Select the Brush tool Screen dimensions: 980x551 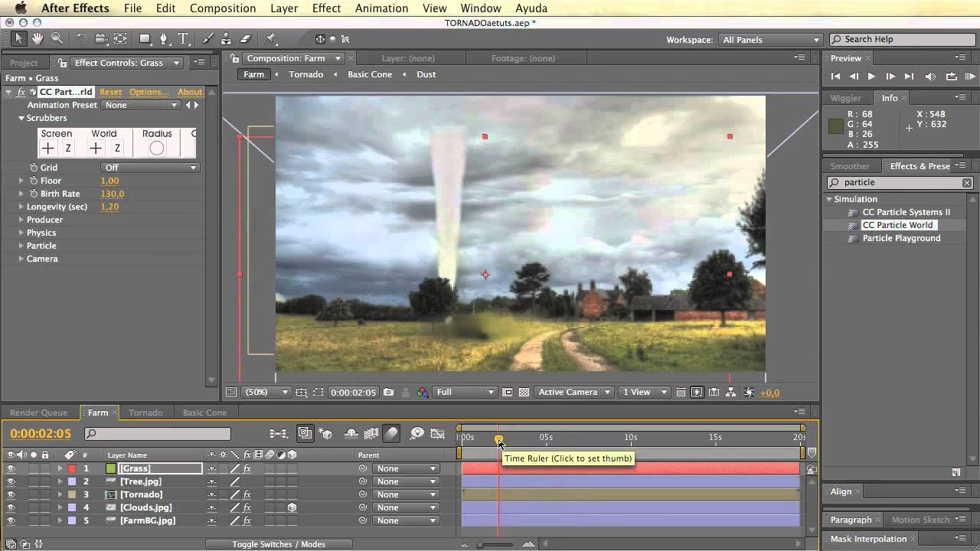pos(208,38)
